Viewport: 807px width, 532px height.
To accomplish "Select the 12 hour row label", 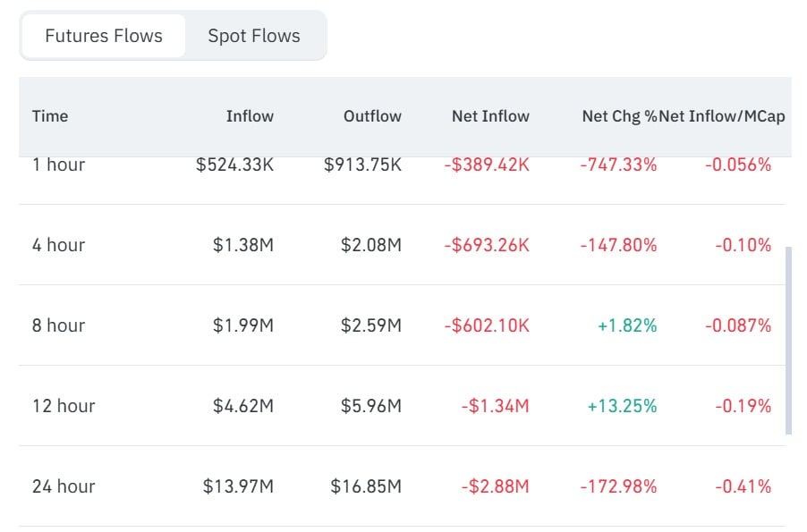I will coord(64,406).
